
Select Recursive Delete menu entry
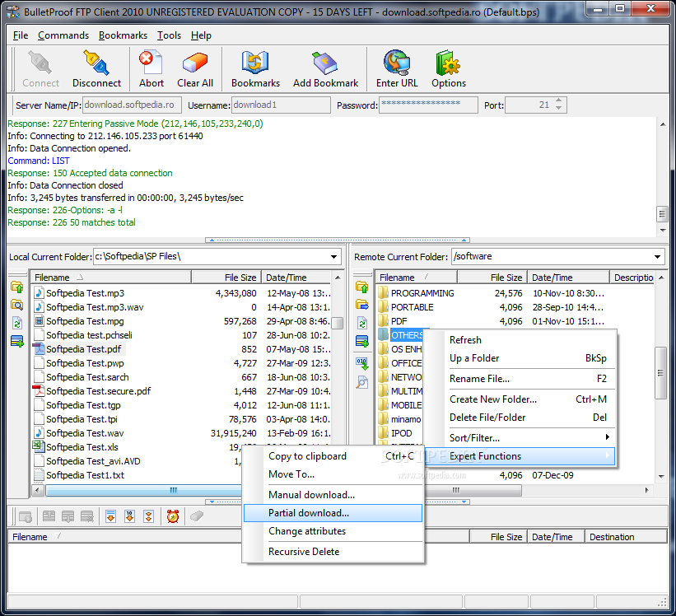point(333,552)
